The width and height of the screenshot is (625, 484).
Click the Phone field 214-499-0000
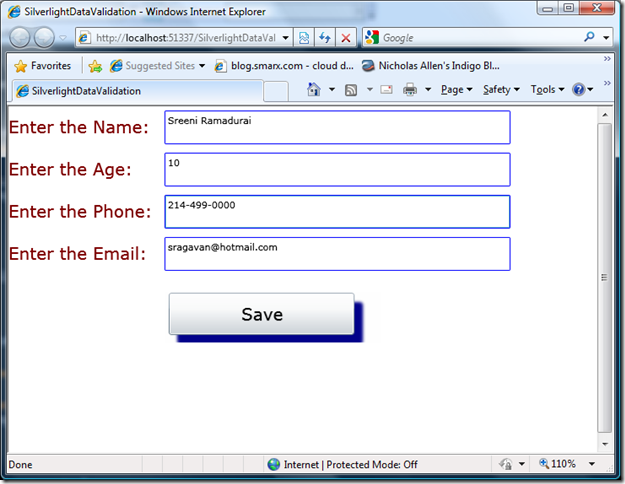click(337, 212)
